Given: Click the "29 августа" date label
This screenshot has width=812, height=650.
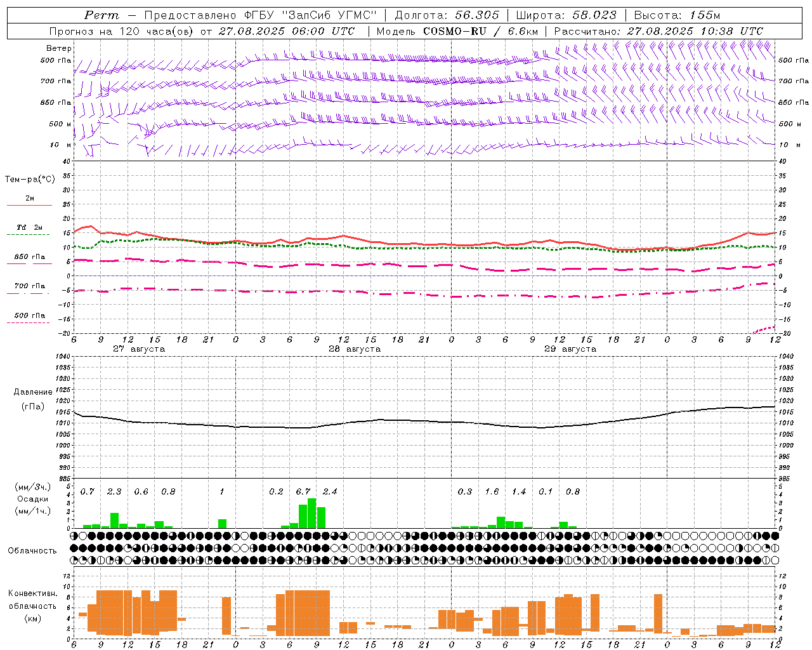Looking at the screenshot, I should [x=570, y=349].
